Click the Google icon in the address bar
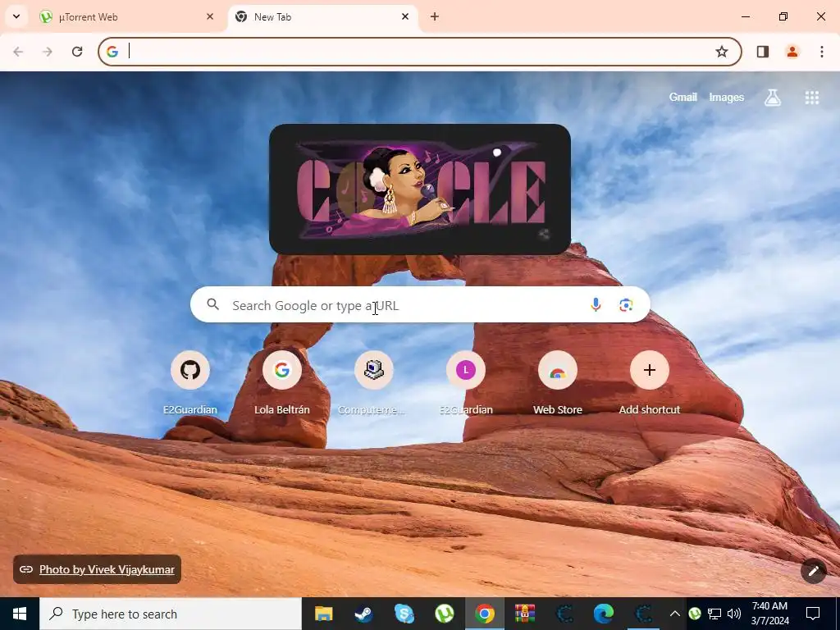This screenshot has width=840, height=630. tap(112, 52)
